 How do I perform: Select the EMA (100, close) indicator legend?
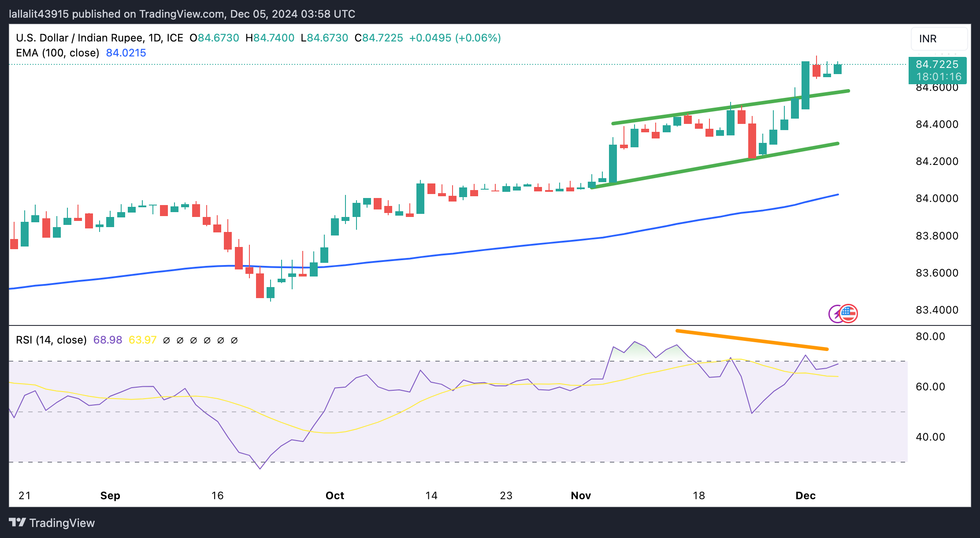click(58, 53)
